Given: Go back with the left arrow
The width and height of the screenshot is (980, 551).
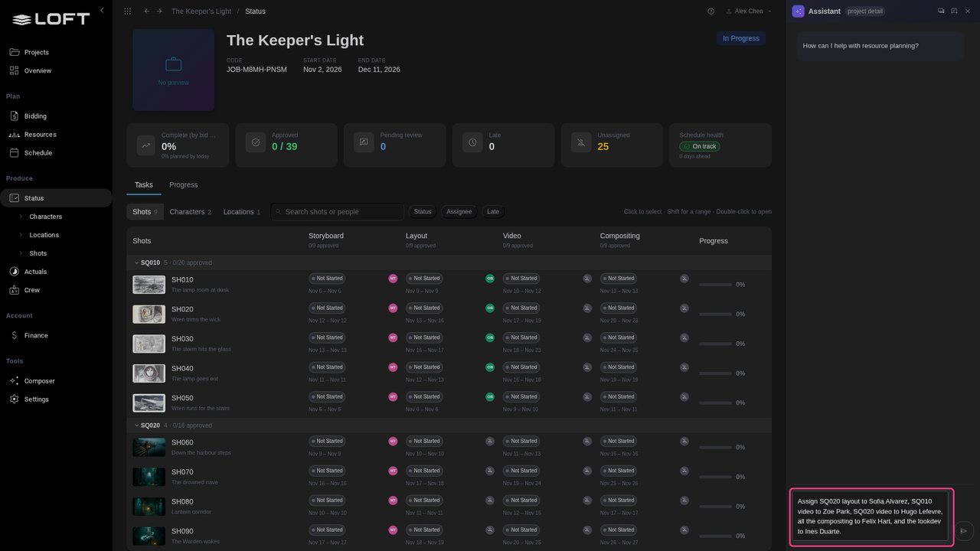Looking at the screenshot, I should tap(147, 11).
